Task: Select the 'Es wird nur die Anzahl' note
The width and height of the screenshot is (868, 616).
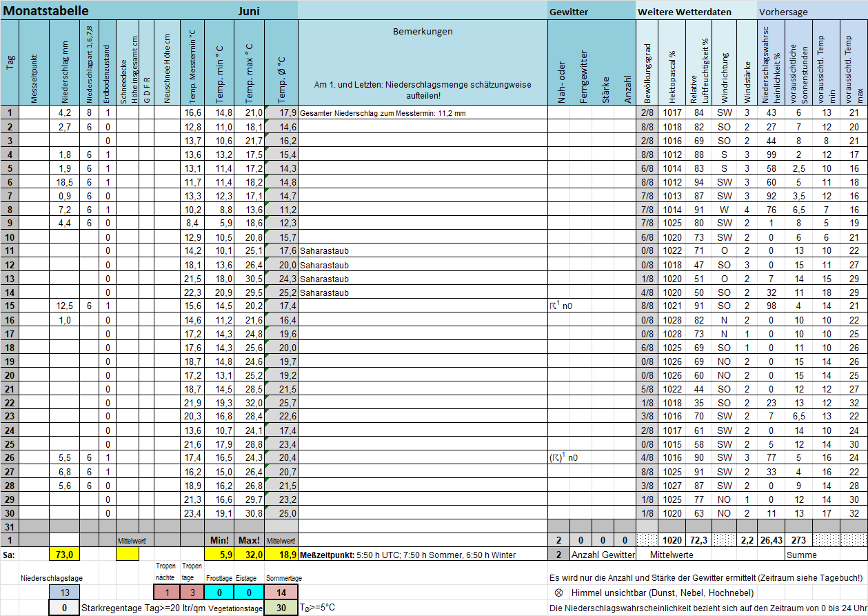Action: tap(706, 577)
